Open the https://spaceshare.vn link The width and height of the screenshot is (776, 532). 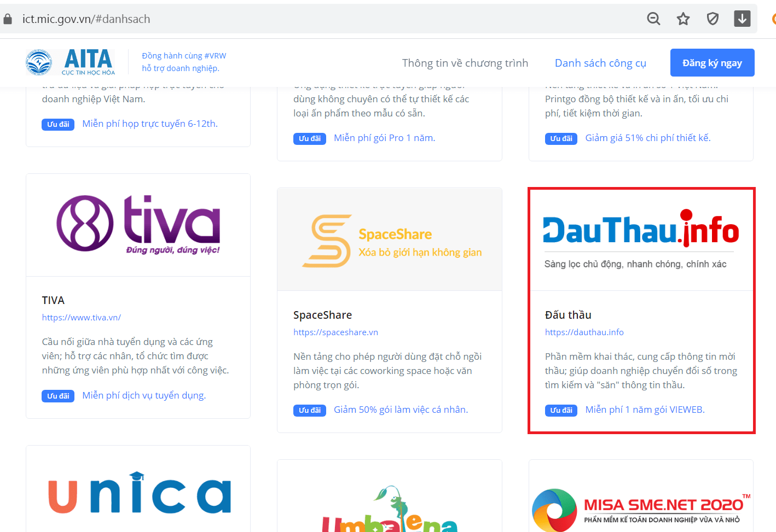coord(335,332)
